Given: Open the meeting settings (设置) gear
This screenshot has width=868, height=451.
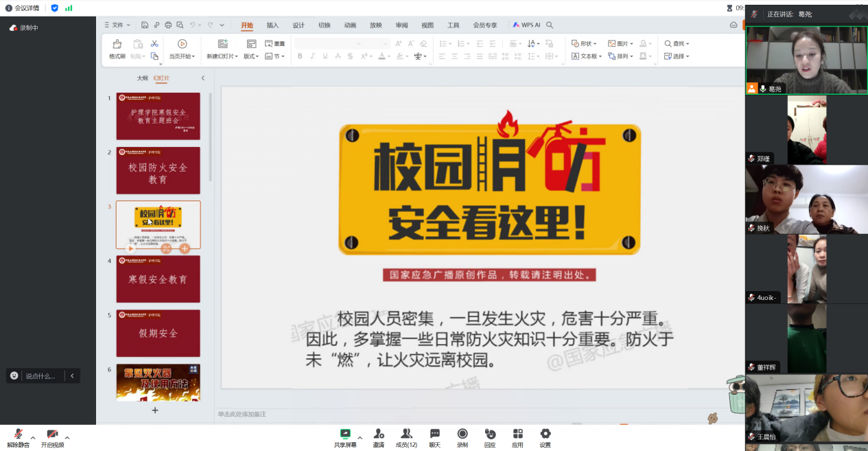Looking at the screenshot, I should pyautogui.click(x=545, y=434).
